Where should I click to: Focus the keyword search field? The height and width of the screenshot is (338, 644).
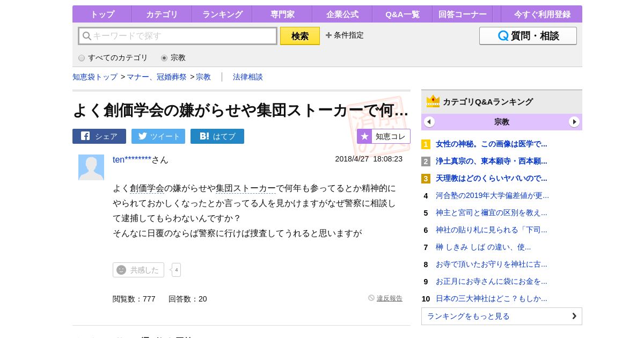pyautogui.click(x=178, y=36)
